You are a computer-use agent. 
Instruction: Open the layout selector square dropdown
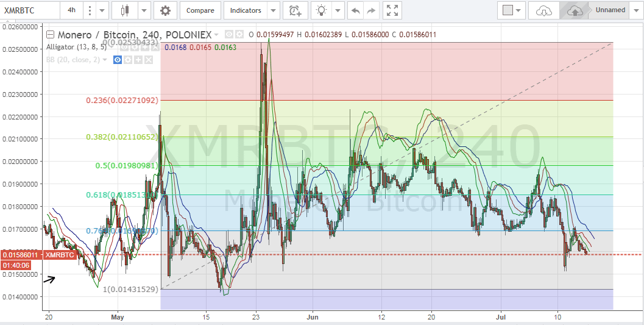[511, 11]
